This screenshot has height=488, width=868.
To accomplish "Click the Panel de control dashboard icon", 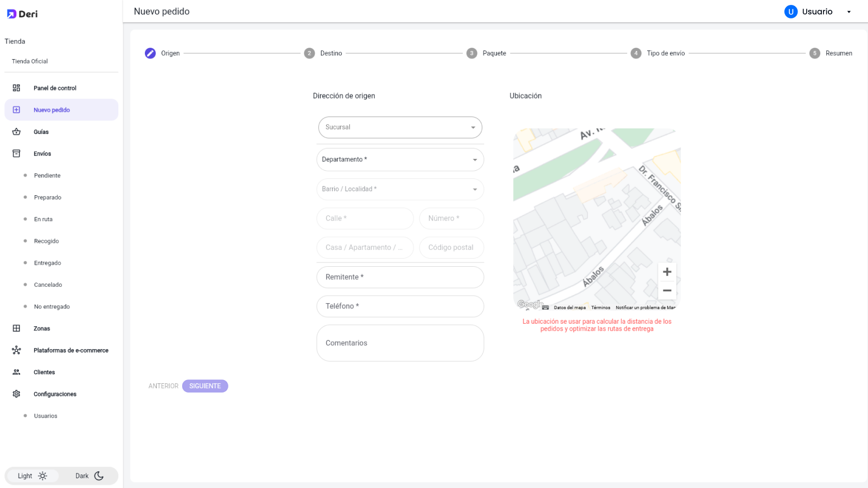I will 16,88.
